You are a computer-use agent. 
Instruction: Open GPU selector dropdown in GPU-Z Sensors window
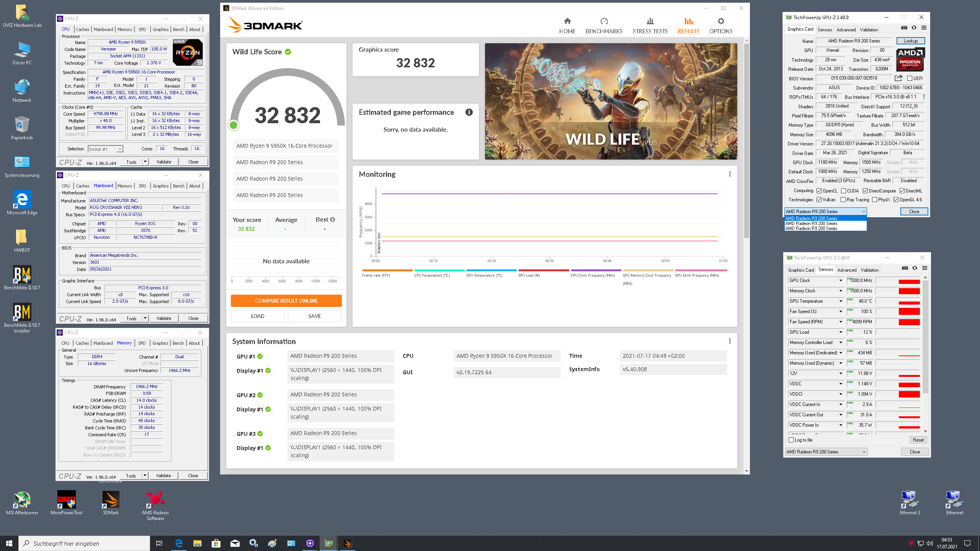826,452
